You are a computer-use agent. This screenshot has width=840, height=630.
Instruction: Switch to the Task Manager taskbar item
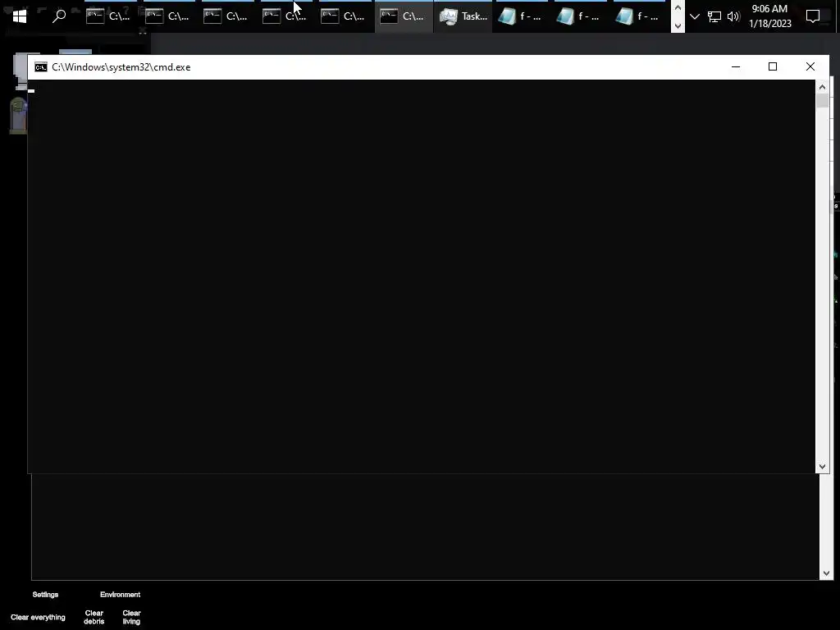463,16
